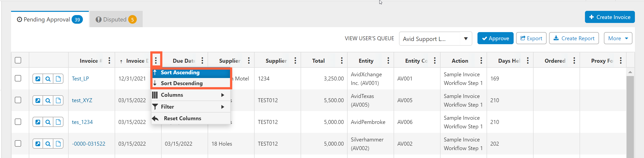Click the table's vertical scrollbar track
The width and height of the screenshot is (644, 158).
click(x=630, y=115)
